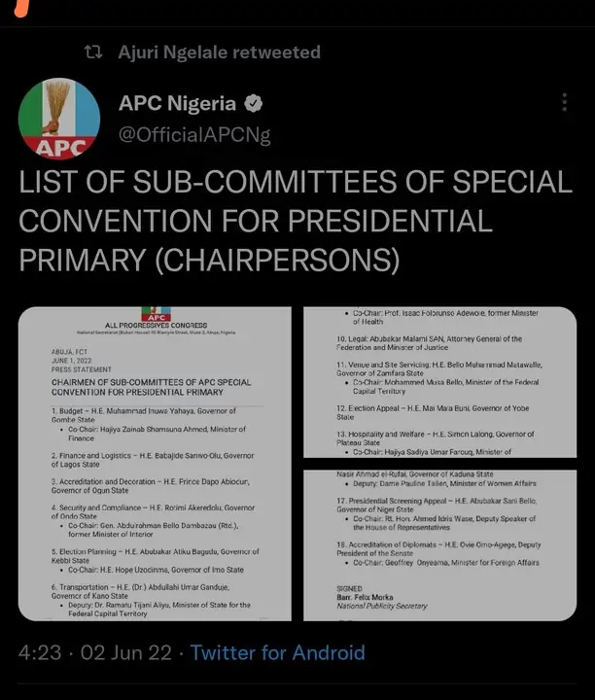Click the APC Nigeria display name

(176, 103)
